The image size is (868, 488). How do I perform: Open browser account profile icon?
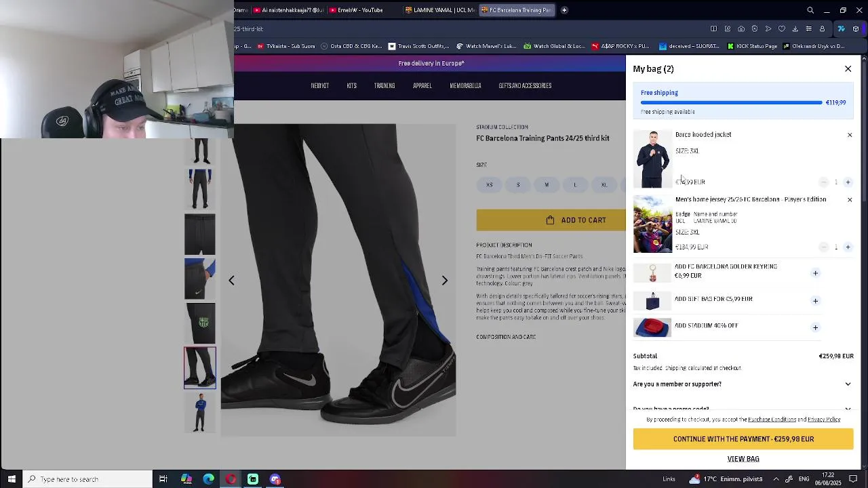tap(822, 29)
